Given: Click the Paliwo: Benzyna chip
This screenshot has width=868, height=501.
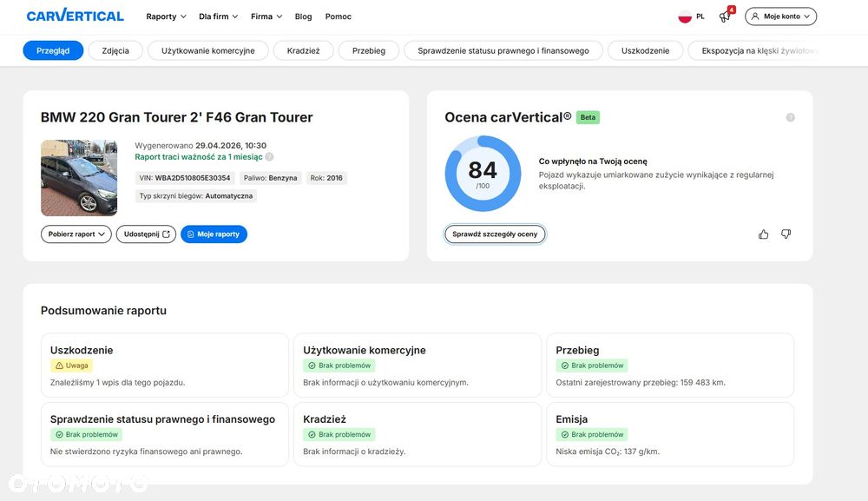Looking at the screenshot, I should [271, 178].
